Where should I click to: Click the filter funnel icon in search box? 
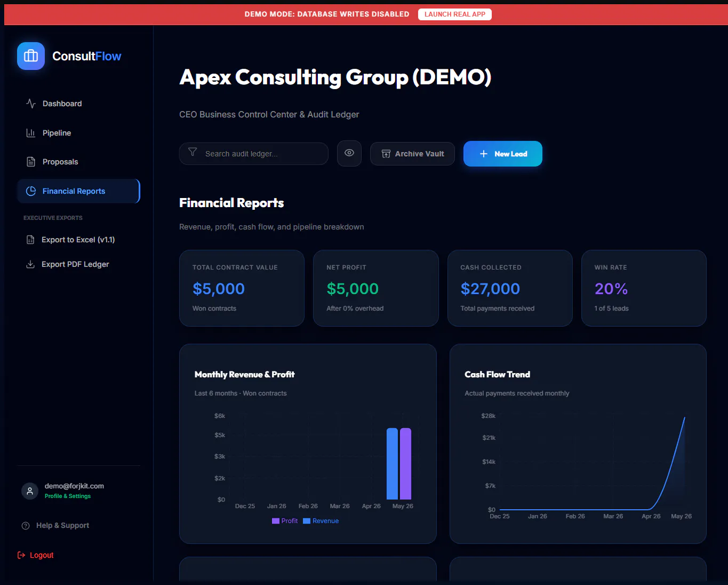[x=193, y=153]
